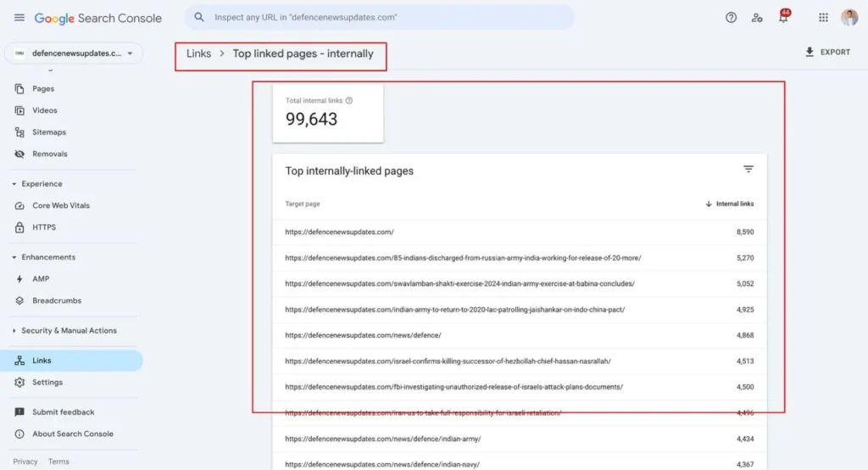Open the AMP report
This screenshot has width=868, height=470.
[x=41, y=279]
